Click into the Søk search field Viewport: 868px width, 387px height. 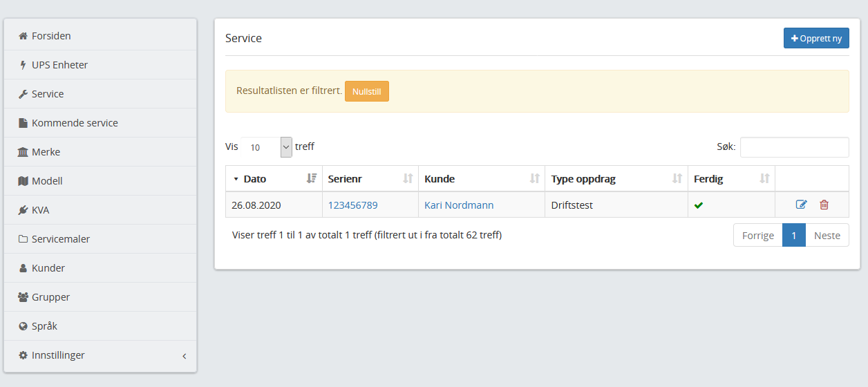click(794, 147)
